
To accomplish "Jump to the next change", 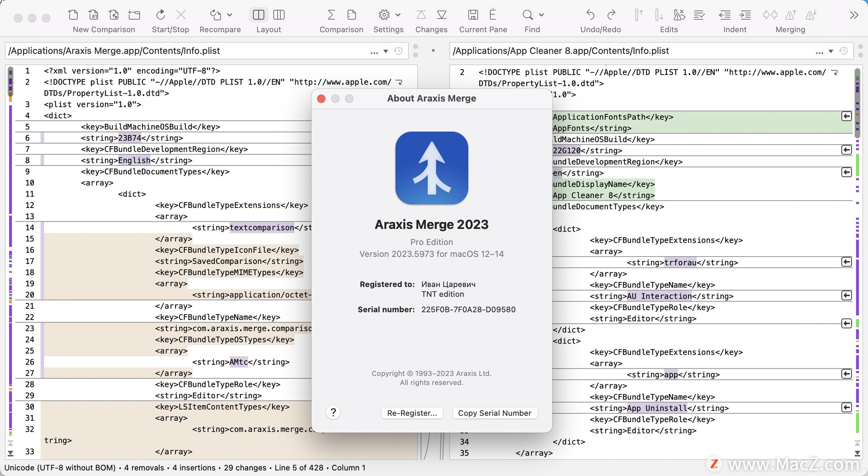I will pos(442,15).
